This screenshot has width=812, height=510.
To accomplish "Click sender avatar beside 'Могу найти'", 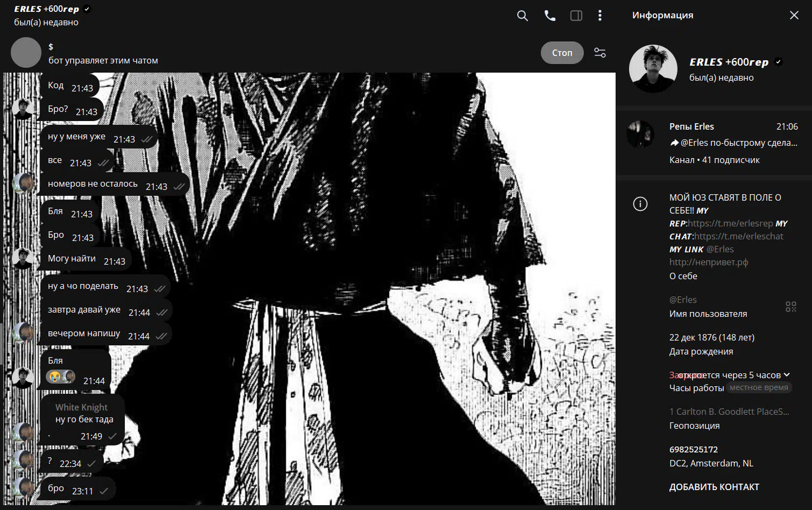I will pyautogui.click(x=23, y=259).
